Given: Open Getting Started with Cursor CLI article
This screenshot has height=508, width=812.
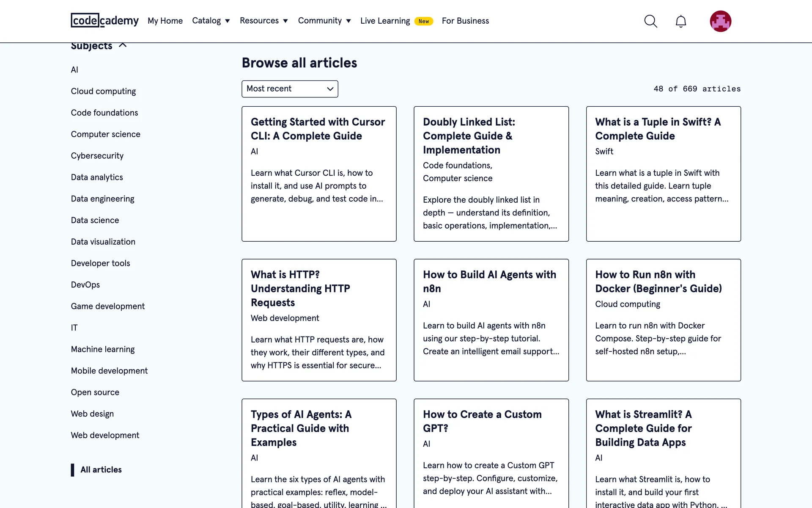Looking at the screenshot, I should click(318, 129).
